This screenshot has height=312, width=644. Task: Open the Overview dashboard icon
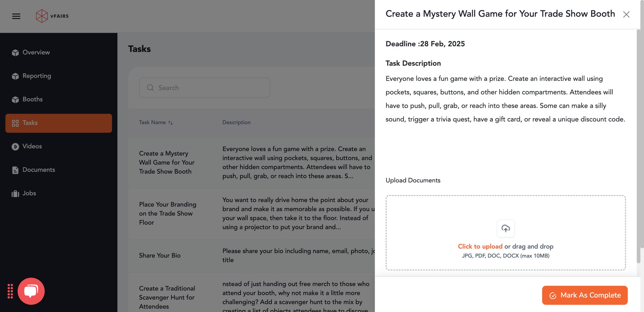point(15,52)
